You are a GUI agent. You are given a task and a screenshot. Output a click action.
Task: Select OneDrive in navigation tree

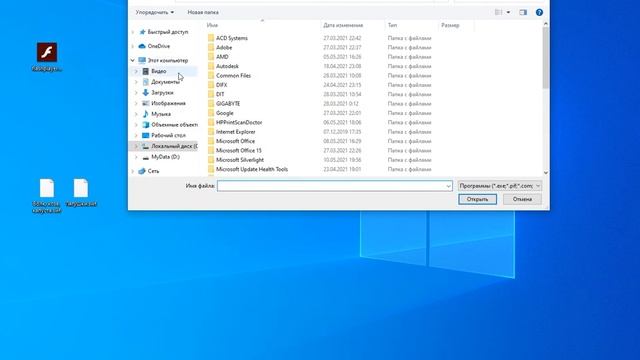(x=159, y=46)
